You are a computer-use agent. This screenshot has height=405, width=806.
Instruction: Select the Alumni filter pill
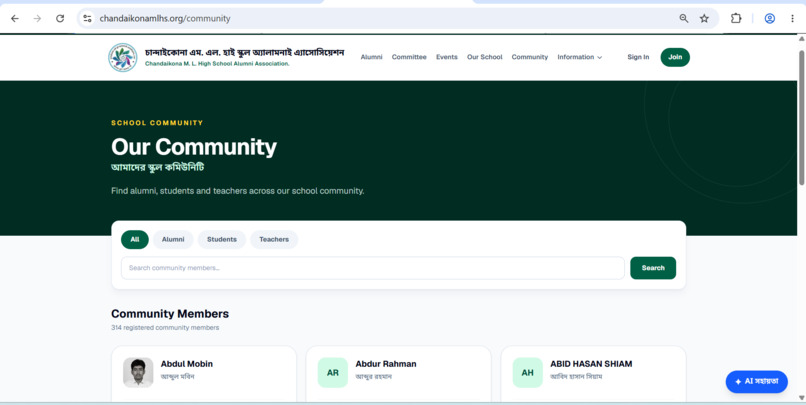(173, 240)
